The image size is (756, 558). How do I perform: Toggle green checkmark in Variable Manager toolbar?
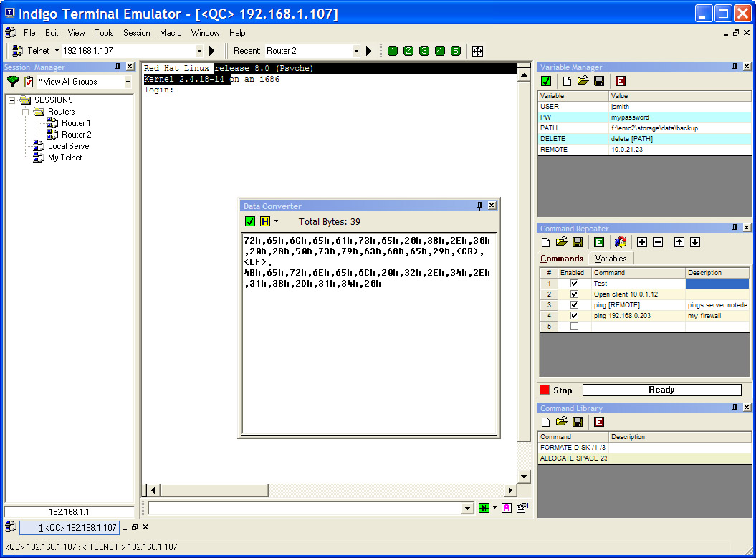coord(546,81)
